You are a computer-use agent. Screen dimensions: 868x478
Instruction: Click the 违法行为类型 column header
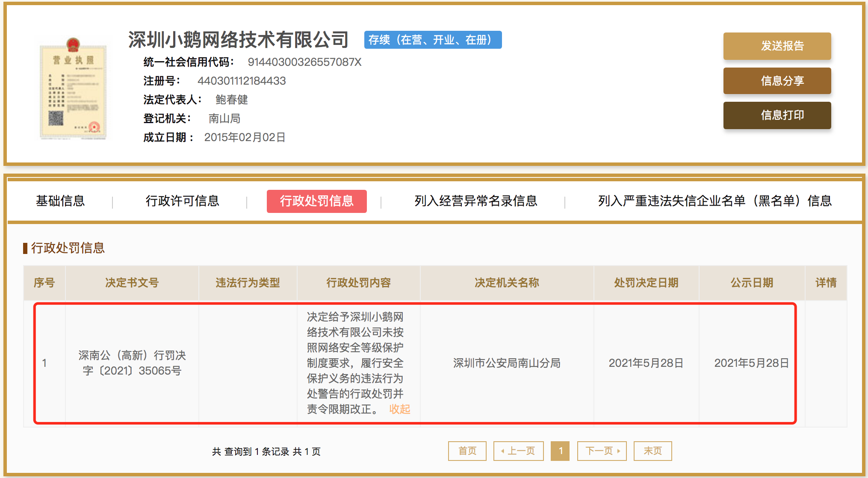tap(248, 283)
